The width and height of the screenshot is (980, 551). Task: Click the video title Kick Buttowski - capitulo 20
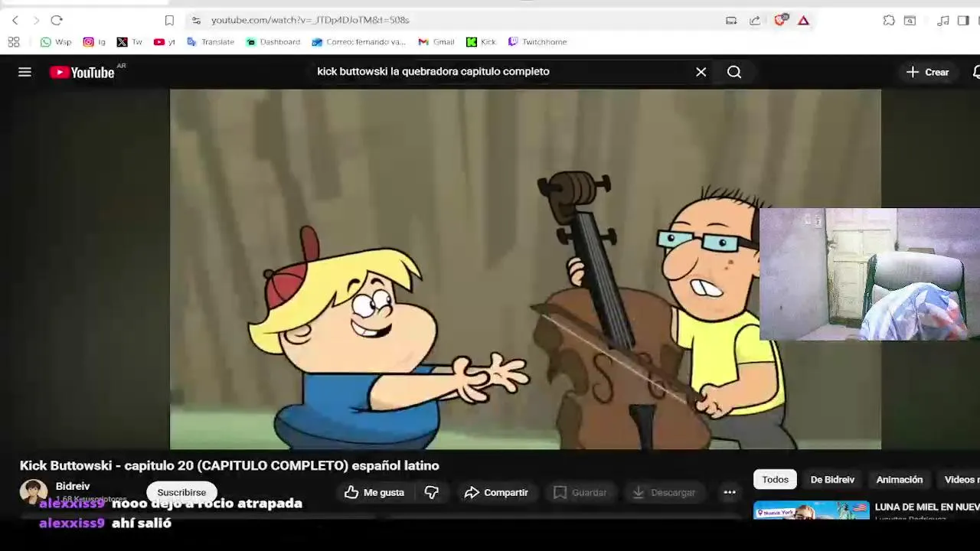tap(229, 465)
